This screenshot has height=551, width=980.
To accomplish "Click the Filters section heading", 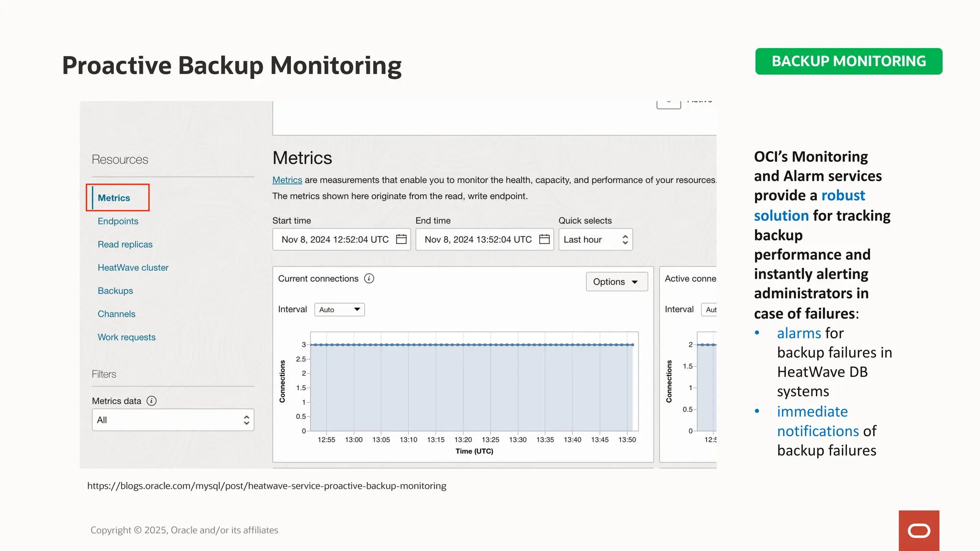I will click(x=104, y=374).
